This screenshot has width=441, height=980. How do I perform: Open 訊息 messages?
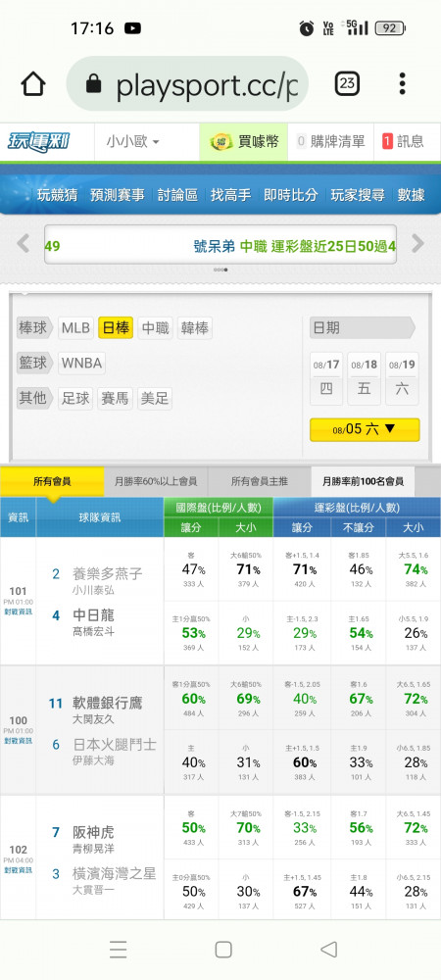click(x=403, y=142)
